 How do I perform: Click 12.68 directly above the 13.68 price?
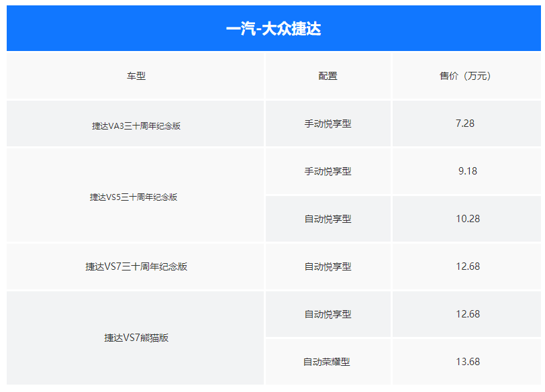tap(468, 314)
